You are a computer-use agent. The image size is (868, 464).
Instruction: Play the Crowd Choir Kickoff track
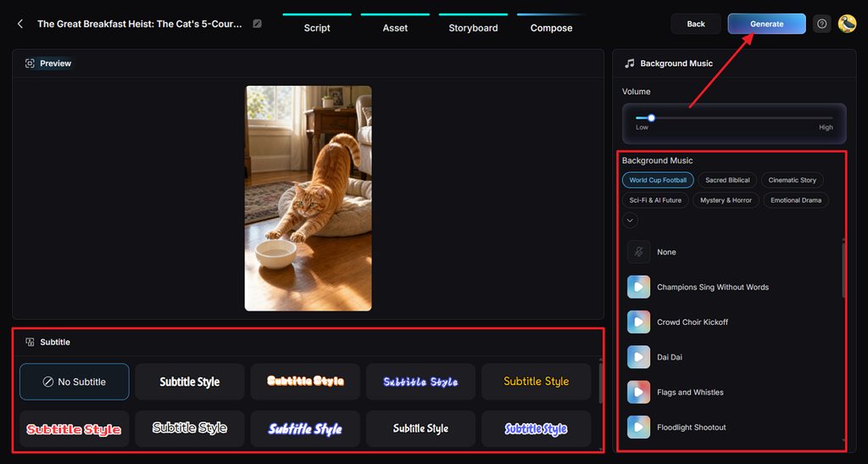[638, 321]
